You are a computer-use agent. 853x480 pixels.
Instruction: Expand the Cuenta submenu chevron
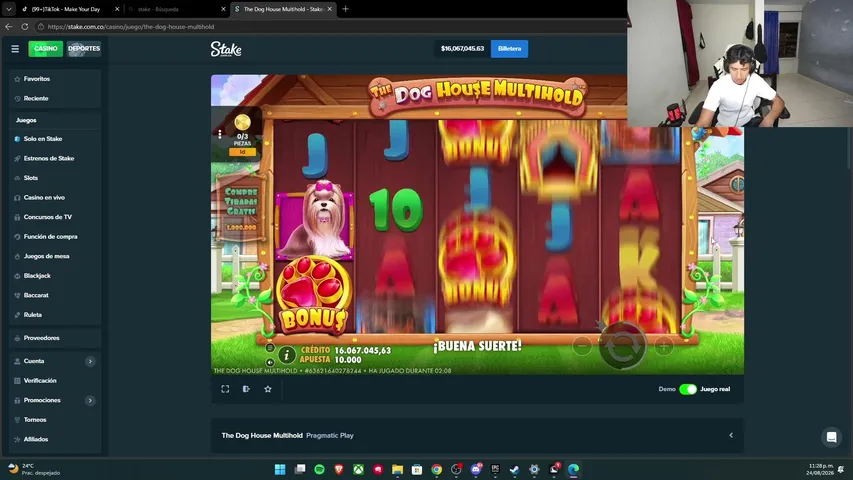coord(90,361)
